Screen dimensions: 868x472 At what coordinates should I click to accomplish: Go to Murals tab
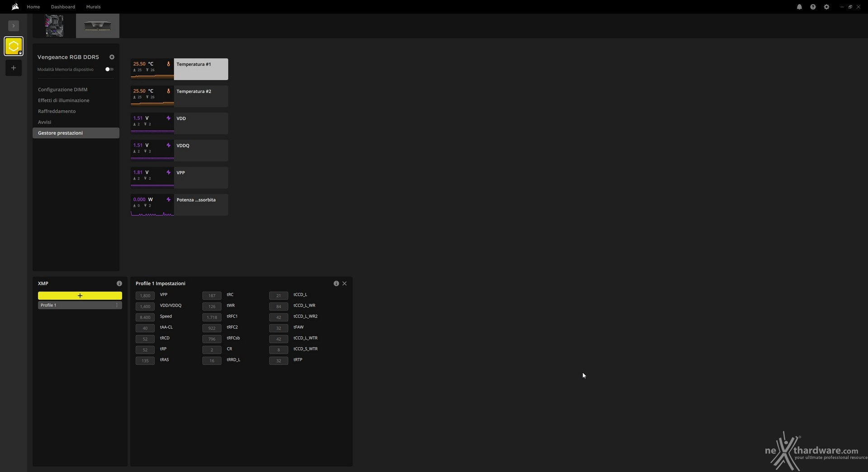point(93,7)
